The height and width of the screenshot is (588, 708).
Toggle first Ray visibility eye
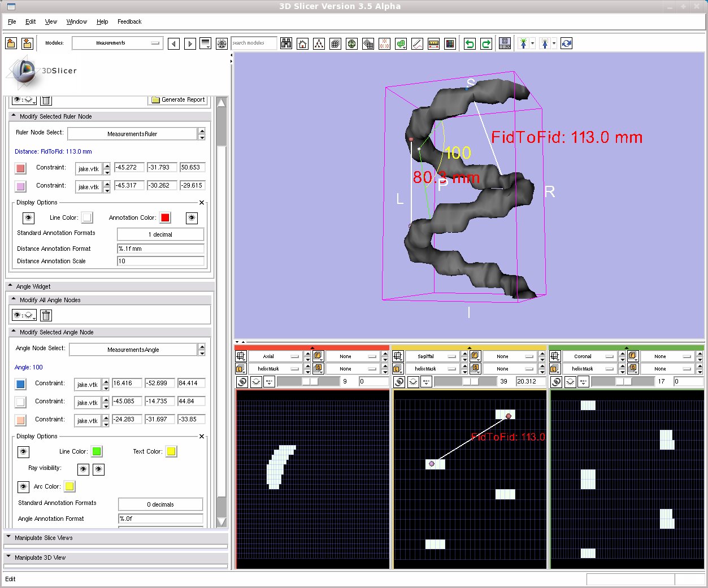(x=83, y=469)
